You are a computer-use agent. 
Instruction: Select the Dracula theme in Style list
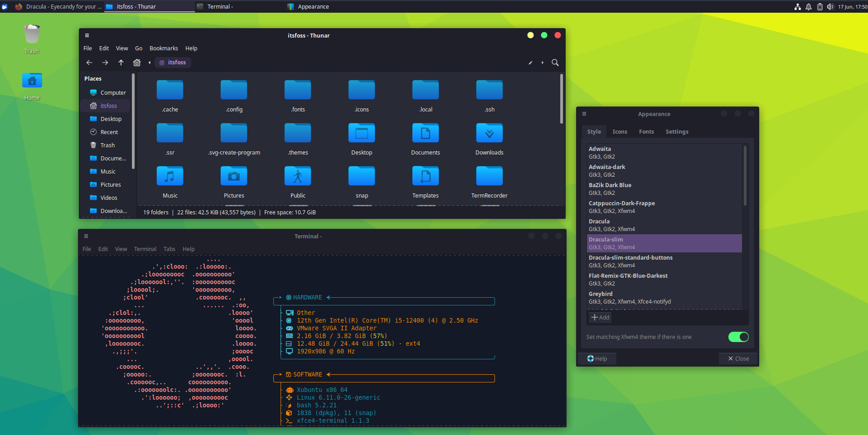tap(635, 225)
